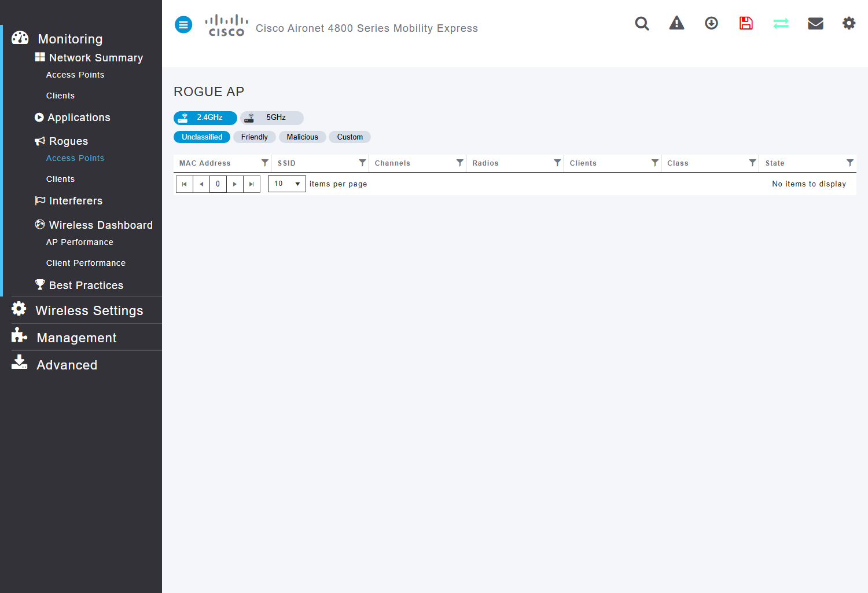The width and height of the screenshot is (868, 593).
Task: Click the Cisco logo
Action: tap(226, 25)
